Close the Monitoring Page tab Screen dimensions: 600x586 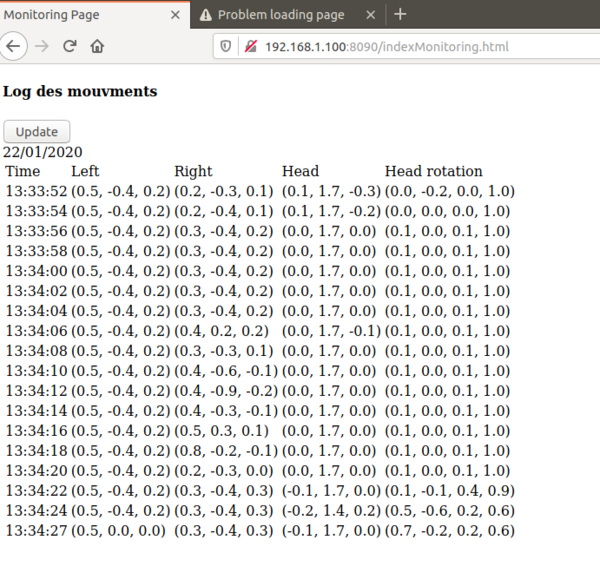(x=174, y=15)
